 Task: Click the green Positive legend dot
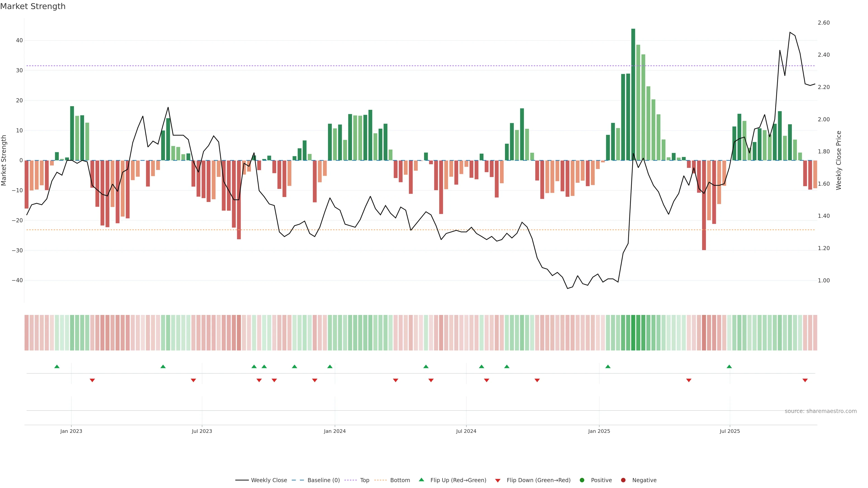pyautogui.click(x=582, y=480)
